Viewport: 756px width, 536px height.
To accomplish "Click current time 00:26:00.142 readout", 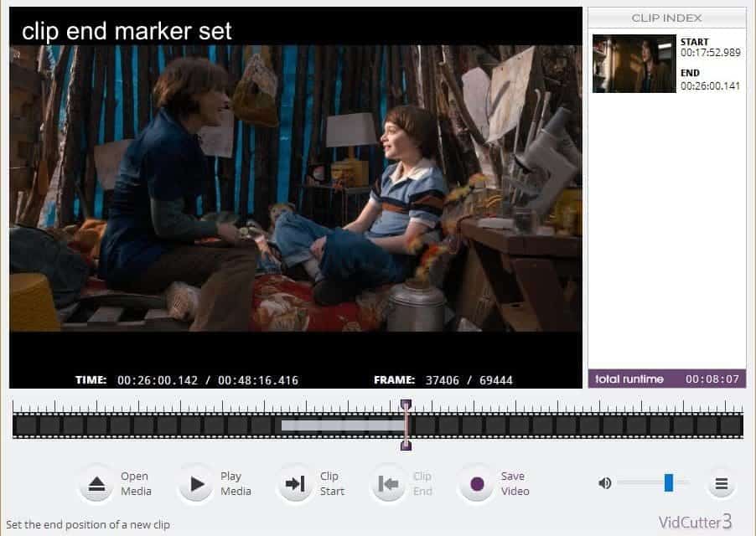I will [158, 380].
